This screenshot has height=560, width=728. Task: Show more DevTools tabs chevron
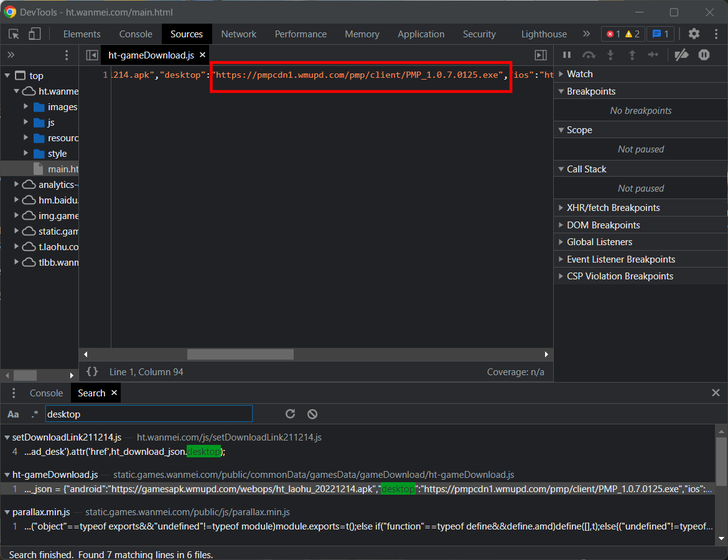(x=586, y=34)
